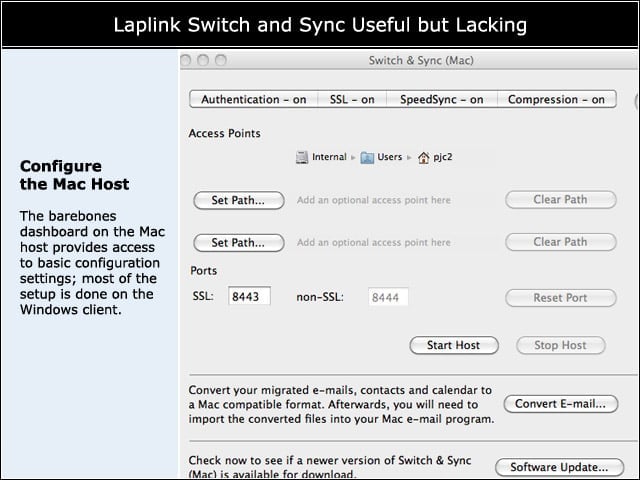Click the second Set Path... button
The width and height of the screenshot is (640, 480).
[239, 243]
